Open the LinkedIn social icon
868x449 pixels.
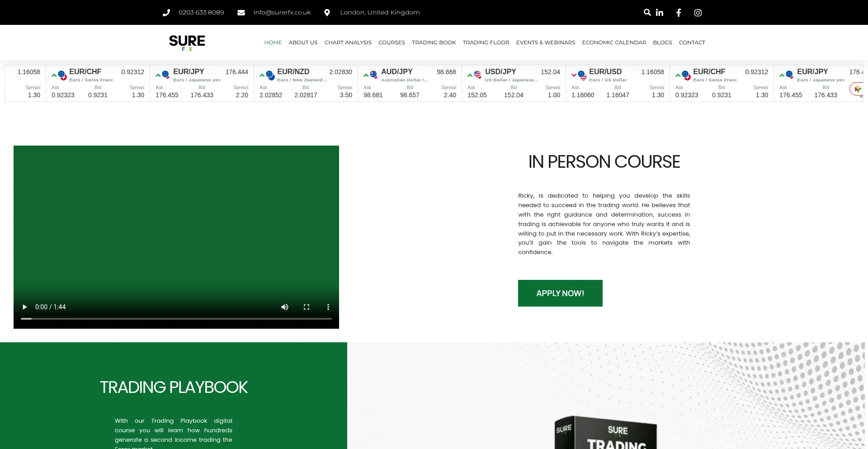660,13
